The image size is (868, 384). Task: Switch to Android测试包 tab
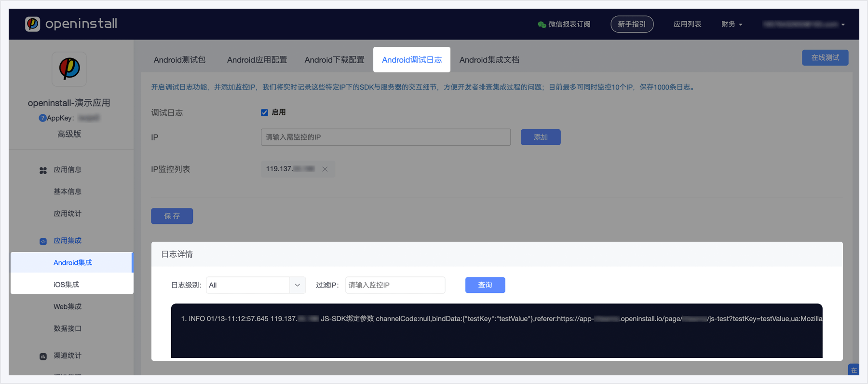click(179, 60)
